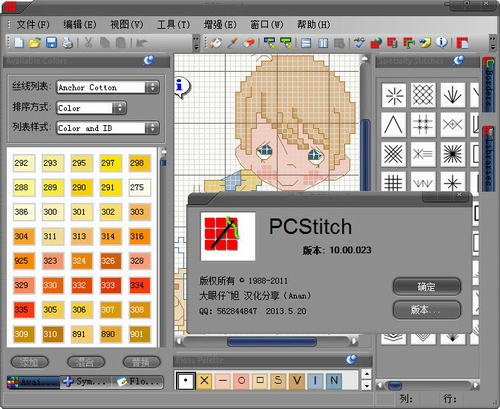
Task: Select color swatch 334
Action: (x=140, y=285)
